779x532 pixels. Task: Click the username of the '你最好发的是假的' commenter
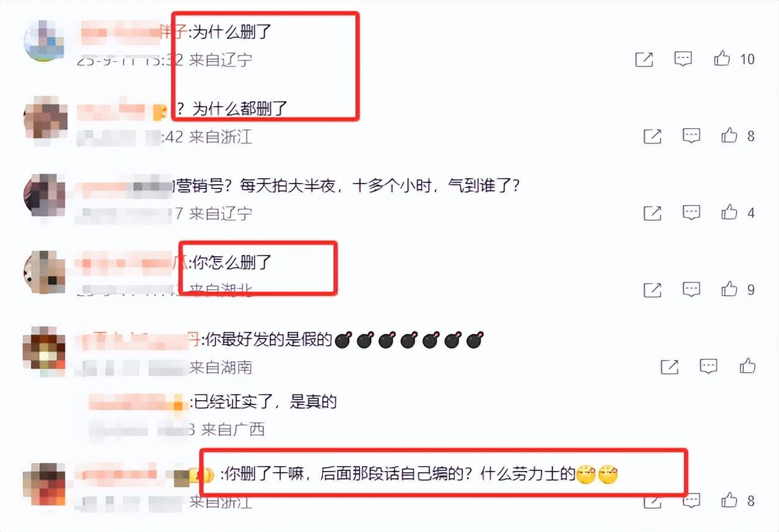click(138, 340)
